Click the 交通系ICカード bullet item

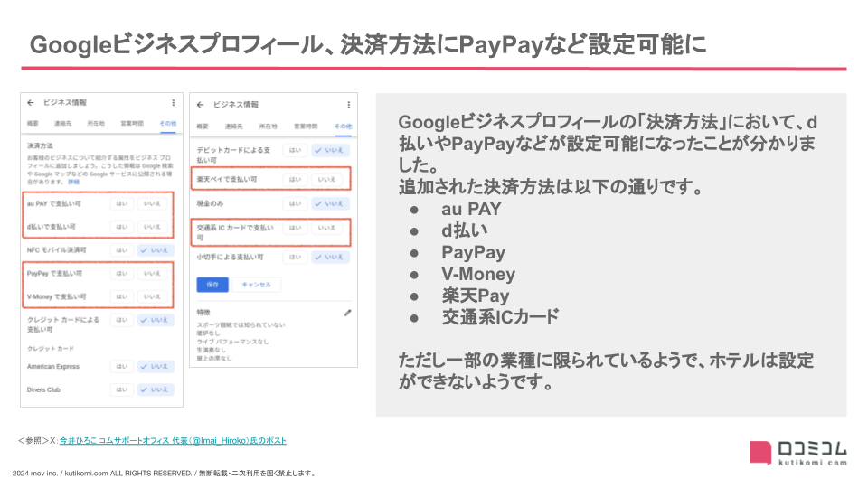[500, 317]
